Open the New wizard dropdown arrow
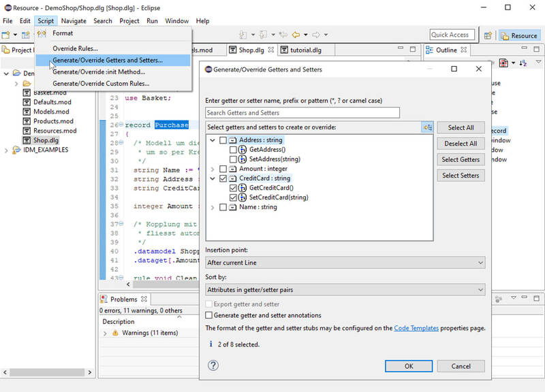 (x=15, y=35)
